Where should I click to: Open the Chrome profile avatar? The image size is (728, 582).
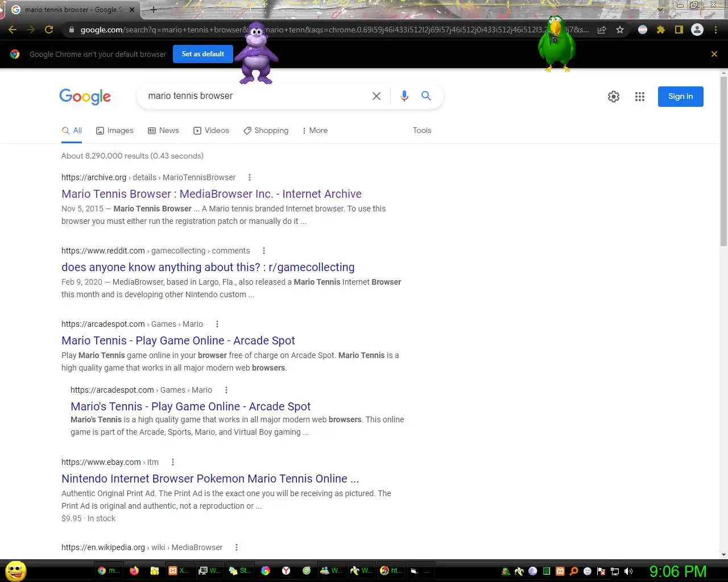click(697, 30)
